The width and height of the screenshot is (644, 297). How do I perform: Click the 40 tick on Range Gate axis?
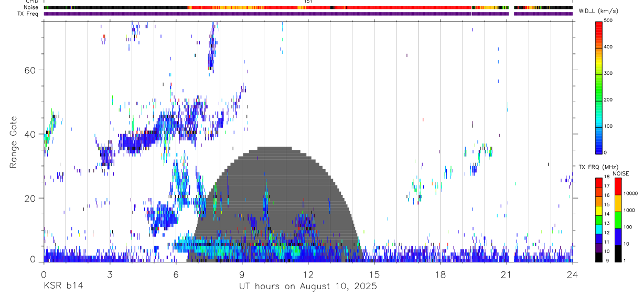tap(31, 134)
